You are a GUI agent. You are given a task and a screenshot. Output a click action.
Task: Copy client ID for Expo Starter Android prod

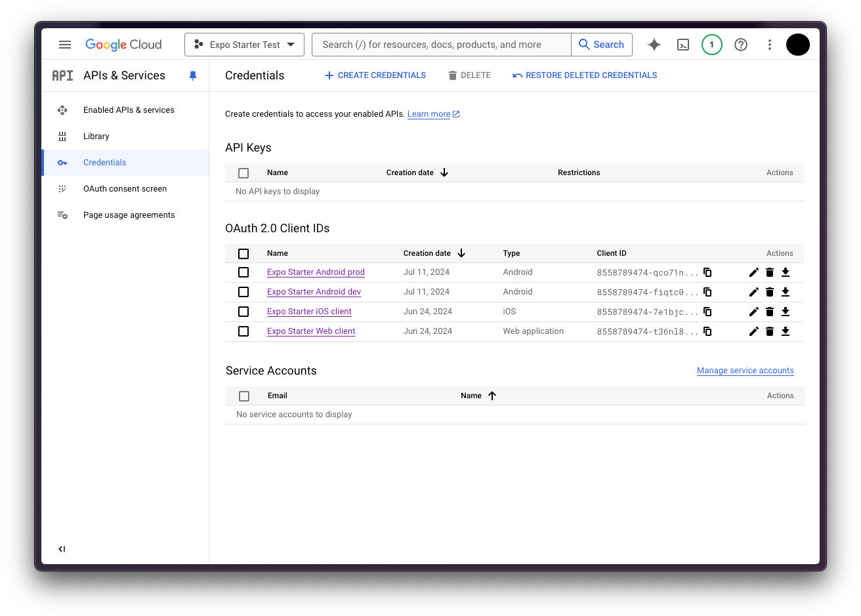[707, 272]
